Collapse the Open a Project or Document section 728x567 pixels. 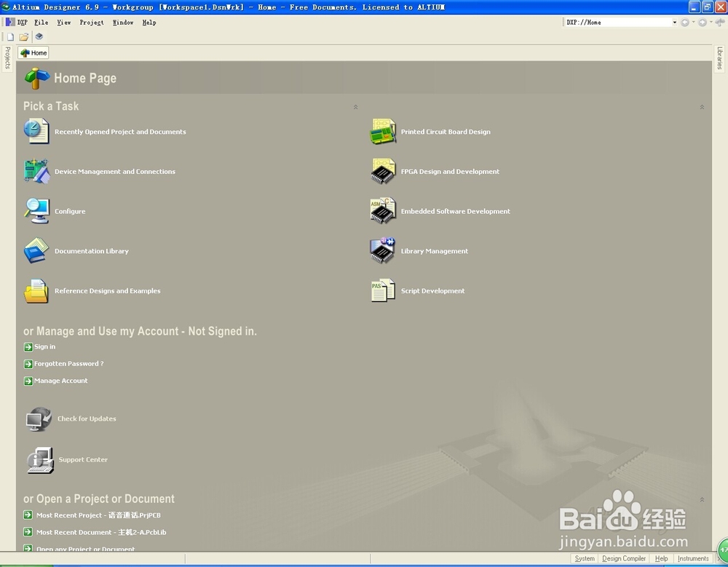(x=702, y=499)
